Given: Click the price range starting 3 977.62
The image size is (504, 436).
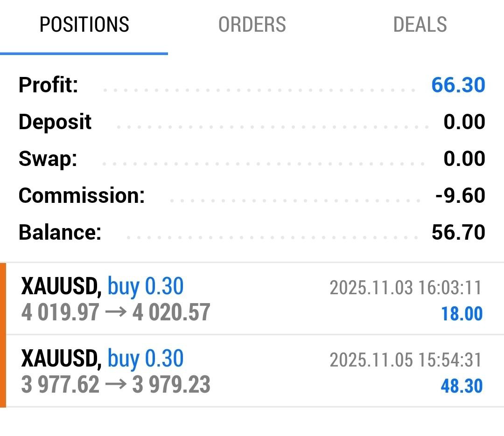Looking at the screenshot, I should point(116,385).
